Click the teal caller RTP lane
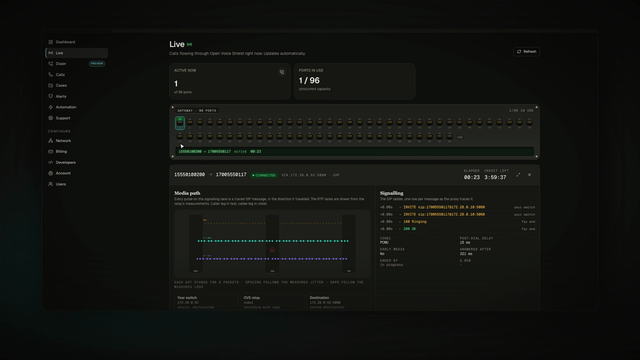The height and width of the screenshot is (360, 640). pos(273,241)
